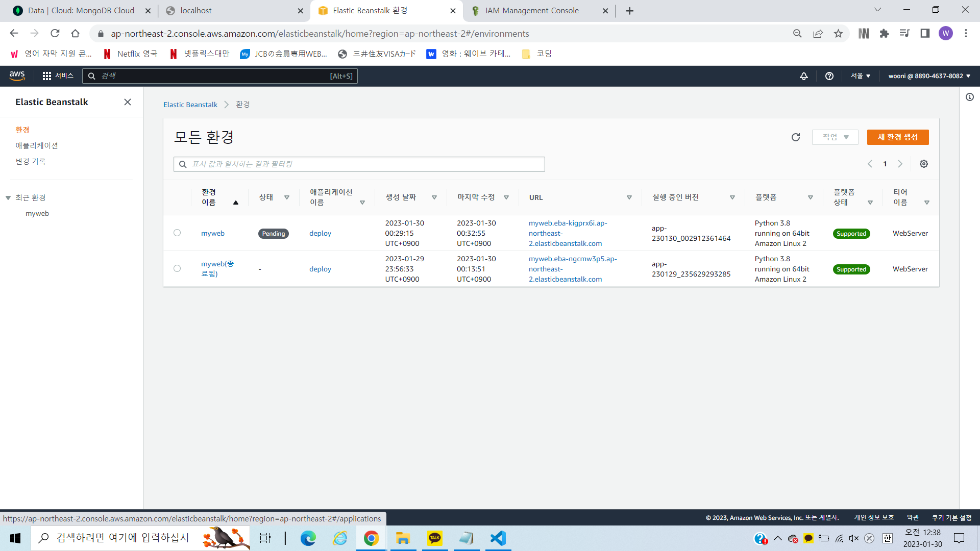Sort by 상태 column arrow
The height and width of the screenshot is (551, 980).
[x=287, y=197]
